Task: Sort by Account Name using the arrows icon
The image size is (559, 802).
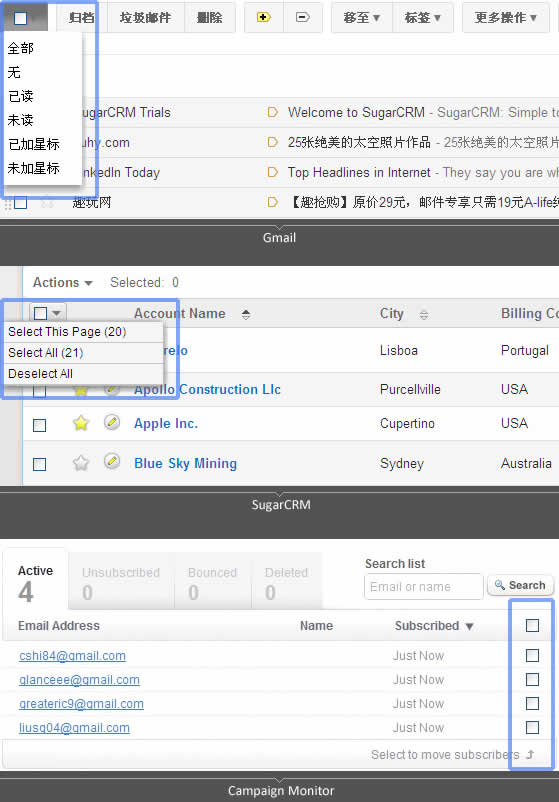Action: pos(246,314)
